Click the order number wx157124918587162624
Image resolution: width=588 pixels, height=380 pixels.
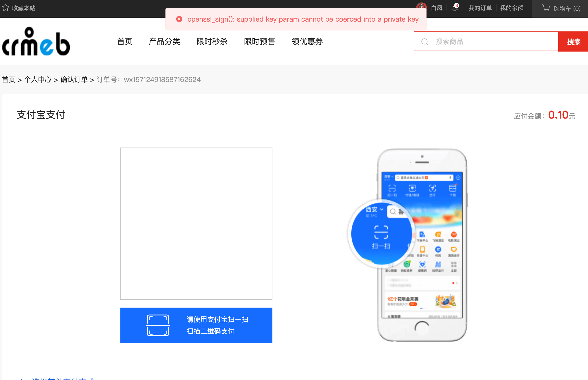tap(162, 80)
